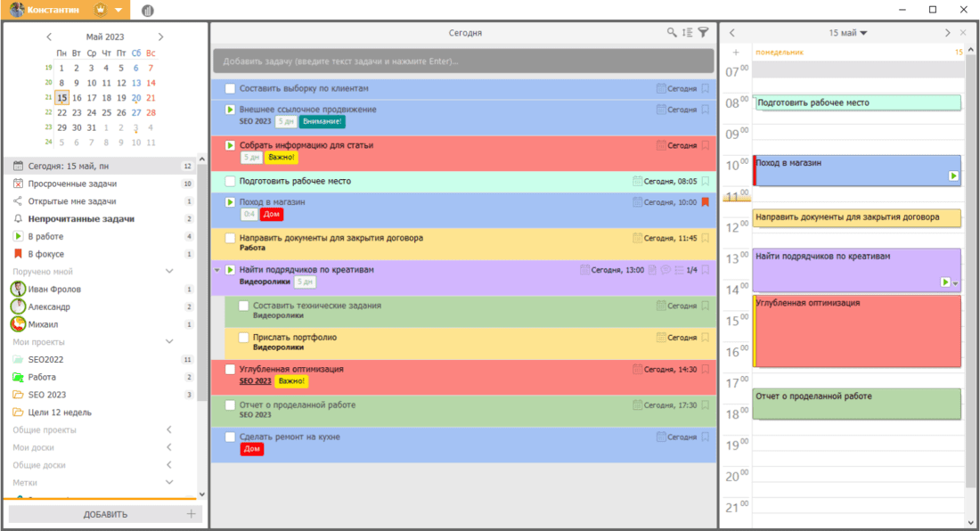Go to next month in mini calendar

[160, 37]
